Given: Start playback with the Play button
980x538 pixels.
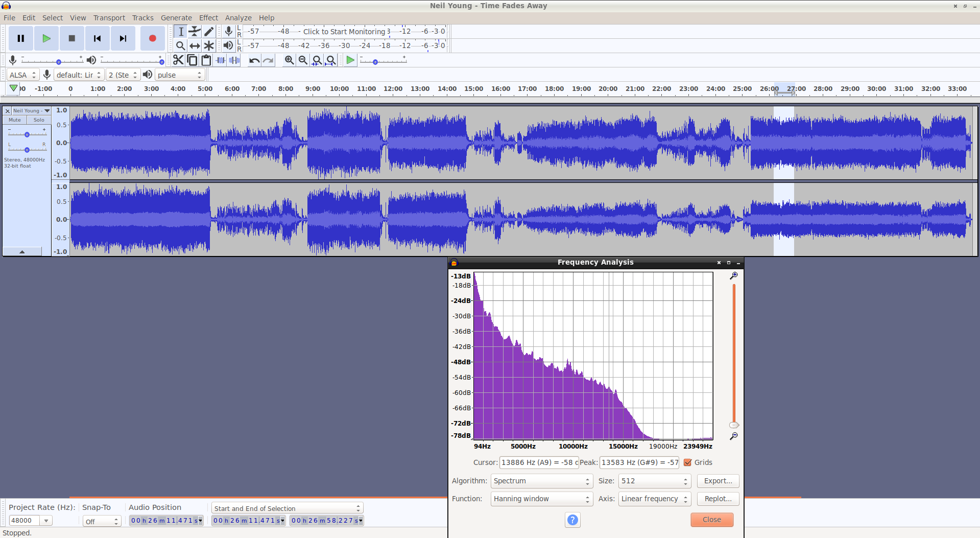Looking at the screenshot, I should point(46,38).
